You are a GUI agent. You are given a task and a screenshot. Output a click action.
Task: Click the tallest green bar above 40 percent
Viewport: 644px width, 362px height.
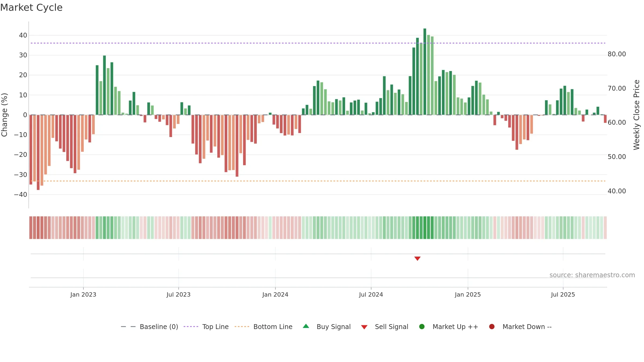click(x=425, y=72)
